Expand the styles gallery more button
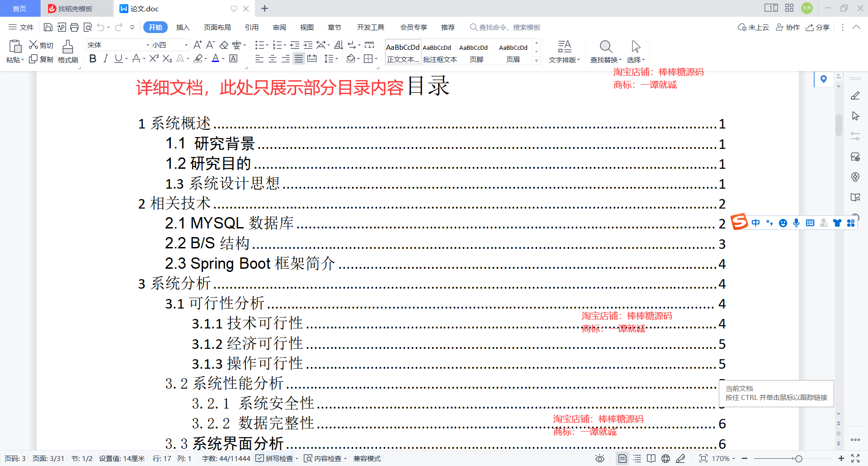Screen dimensions: 868x466 pyautogui.click(x=537, y=60)
